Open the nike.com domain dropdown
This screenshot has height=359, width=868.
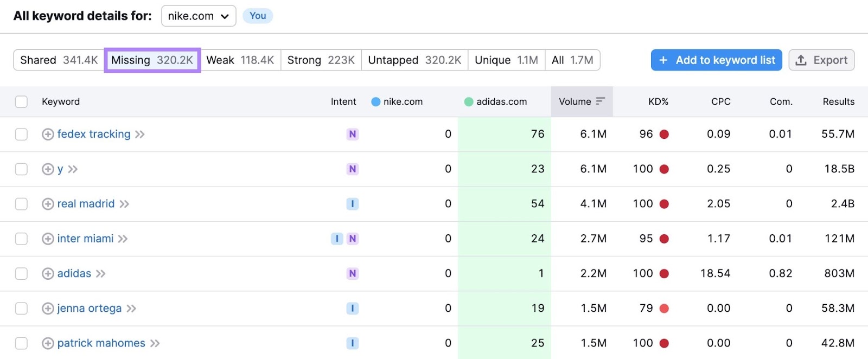[199, 16]
